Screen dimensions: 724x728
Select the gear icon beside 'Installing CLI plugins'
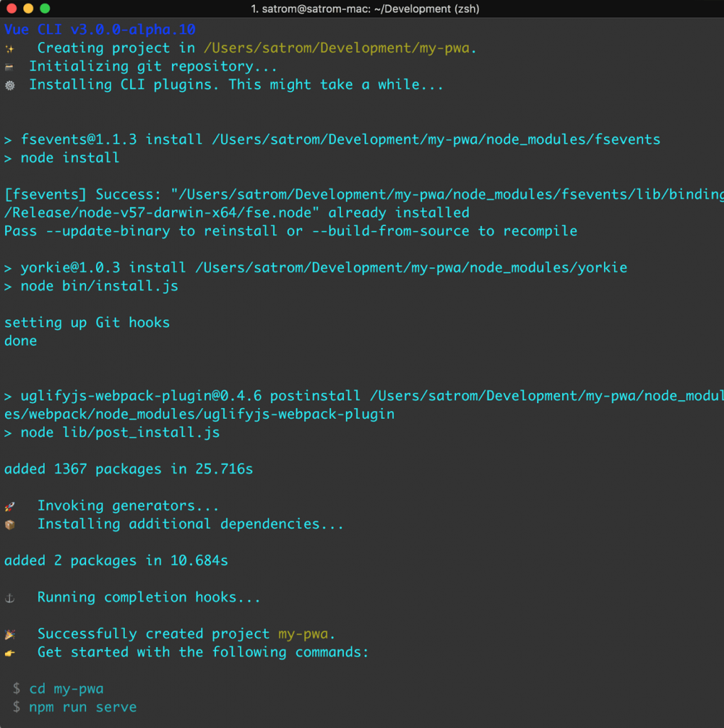click(x=10, y=84)
